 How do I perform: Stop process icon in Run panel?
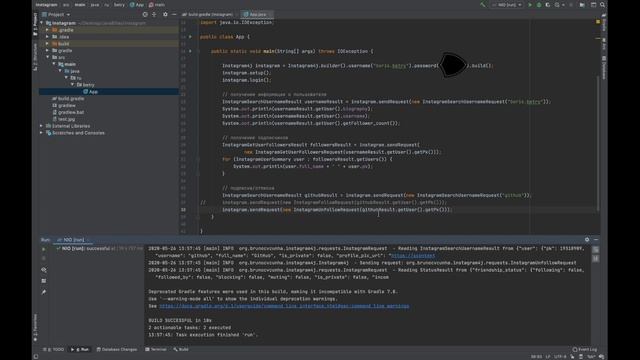(x=44, y=259)
